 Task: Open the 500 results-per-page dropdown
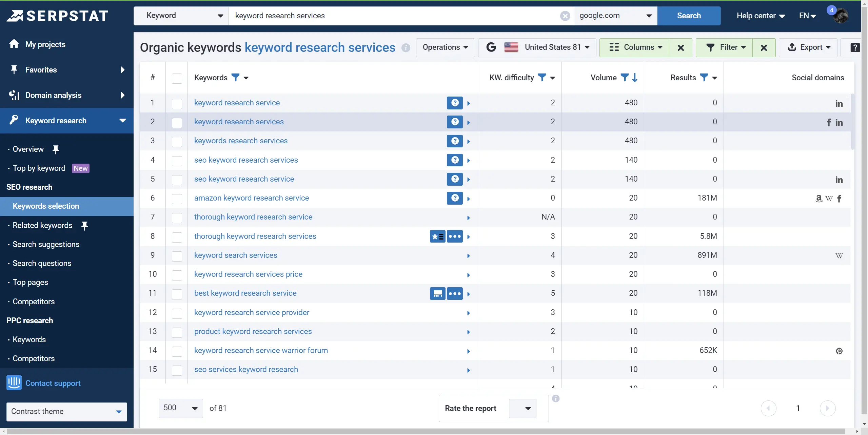(x=180, y=408)
